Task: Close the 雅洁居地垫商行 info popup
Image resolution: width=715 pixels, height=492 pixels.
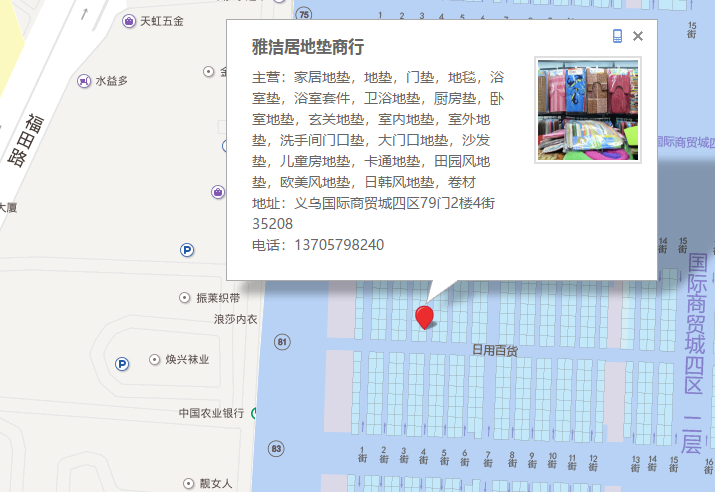Action: point(638,36)
